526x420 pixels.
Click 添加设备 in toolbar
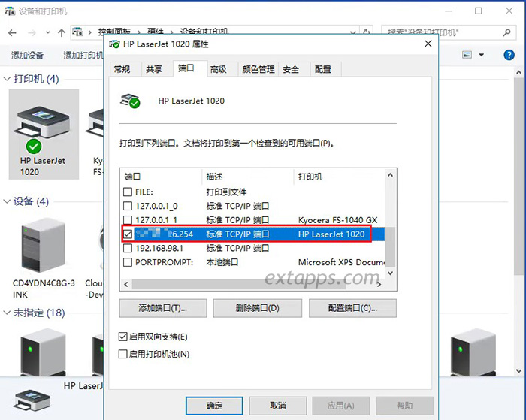tap(27, 56)
